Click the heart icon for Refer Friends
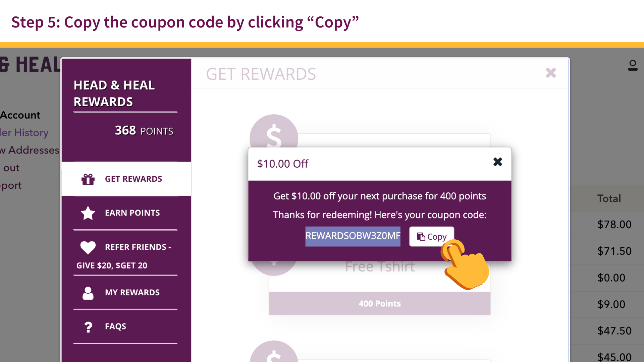This screenshot has height=362, width=644. point(88,247)
